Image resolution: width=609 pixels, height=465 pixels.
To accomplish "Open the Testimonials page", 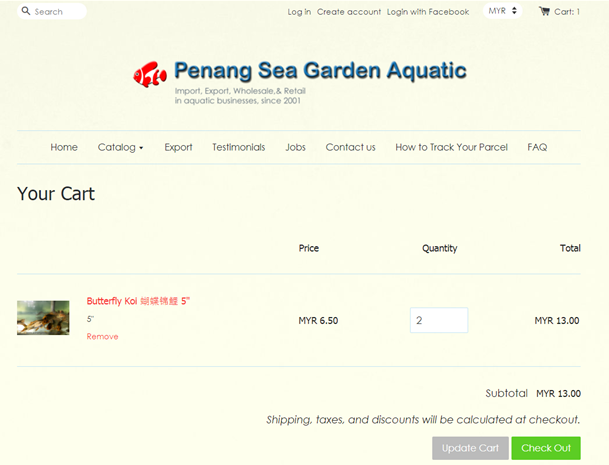I will coord(238,147).
